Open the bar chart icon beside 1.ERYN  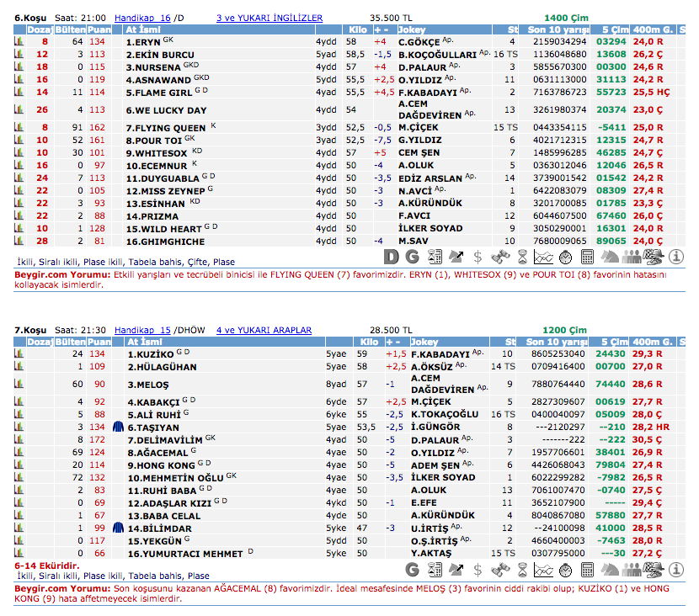[x=19, y=41]
